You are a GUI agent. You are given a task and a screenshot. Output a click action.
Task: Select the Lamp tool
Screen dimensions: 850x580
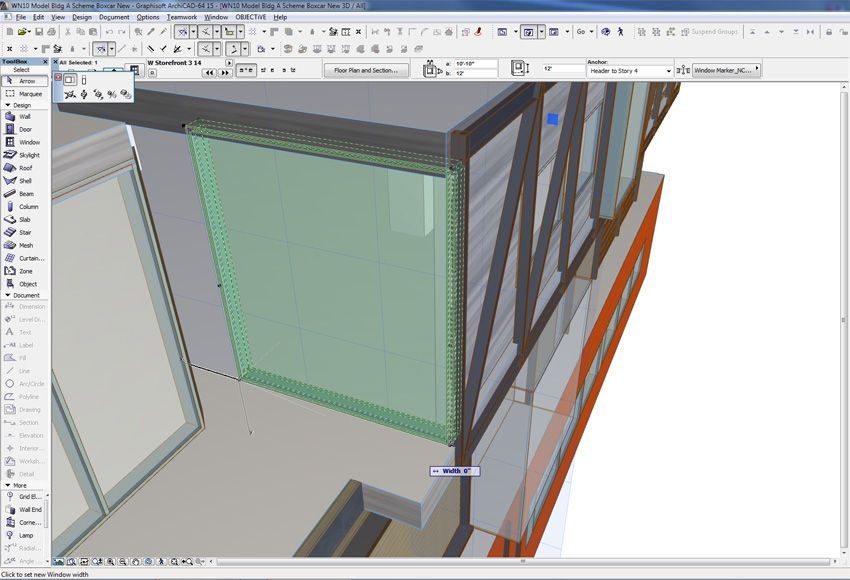click(25, 535)
